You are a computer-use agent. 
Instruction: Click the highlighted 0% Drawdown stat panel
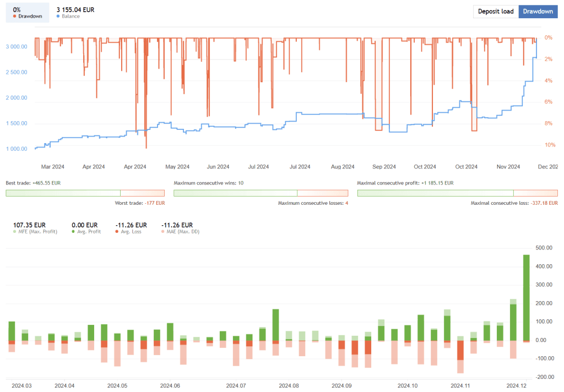(27, 12)
